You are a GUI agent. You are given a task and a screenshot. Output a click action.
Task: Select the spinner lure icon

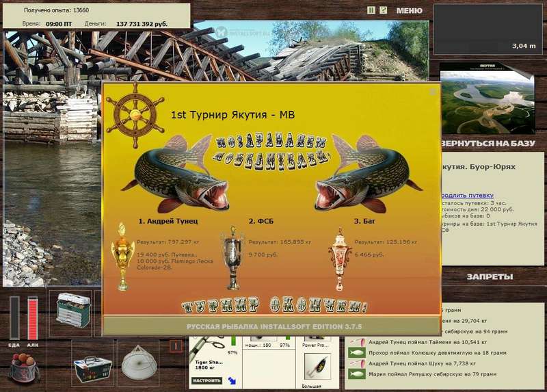point(316,367)
